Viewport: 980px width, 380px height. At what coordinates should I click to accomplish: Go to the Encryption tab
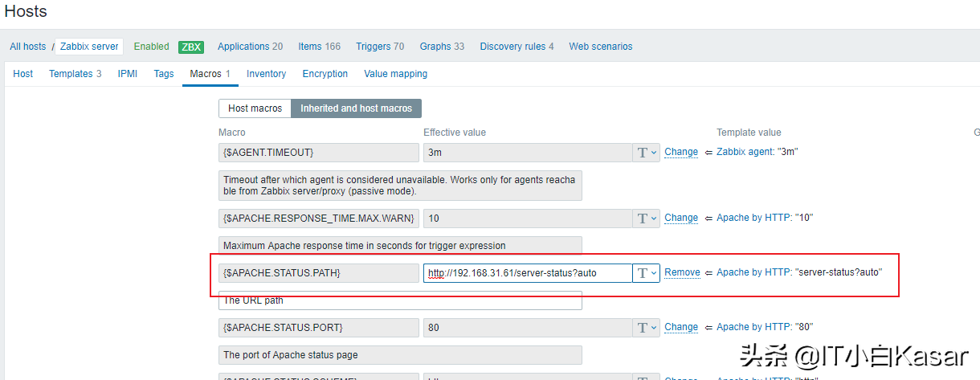pos(325,74)
